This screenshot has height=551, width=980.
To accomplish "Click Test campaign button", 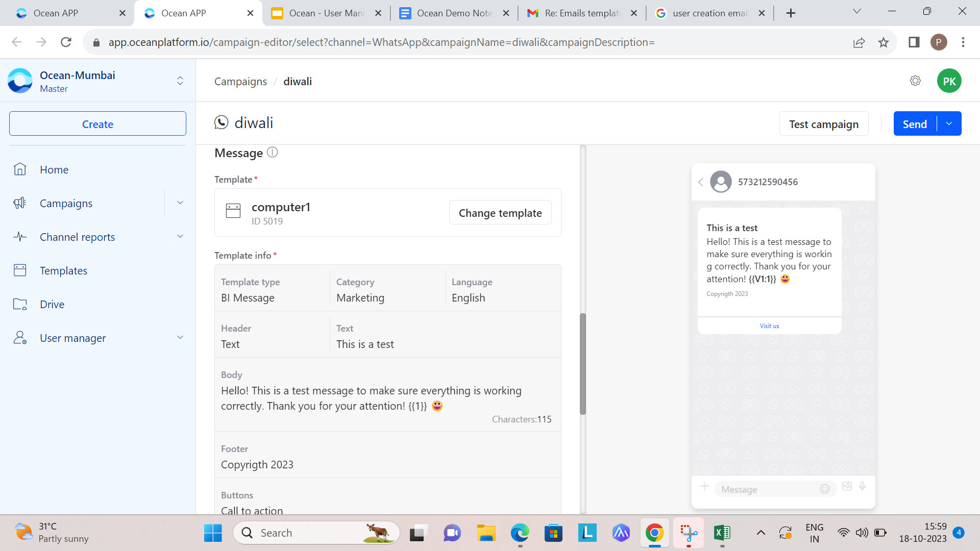I will [824, 124].
